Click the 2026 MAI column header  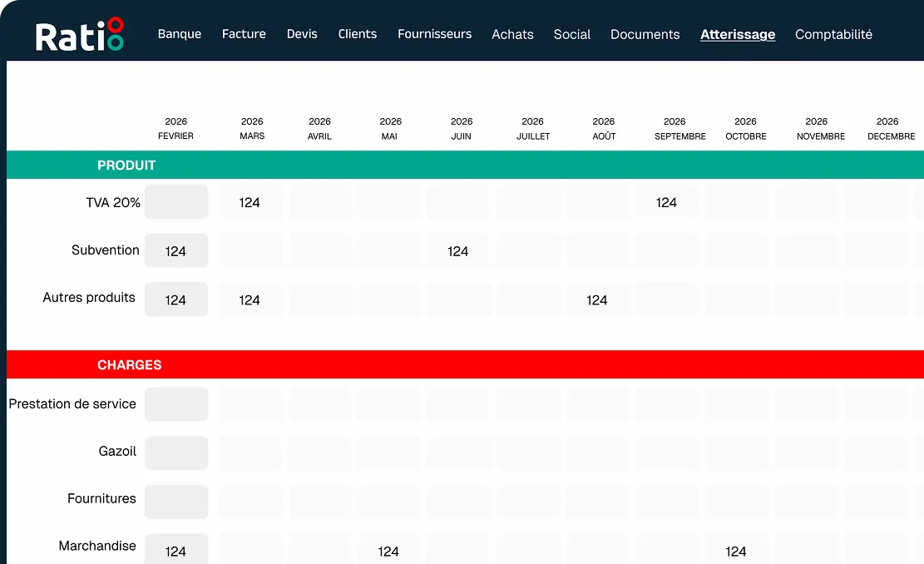click(390, 128)
